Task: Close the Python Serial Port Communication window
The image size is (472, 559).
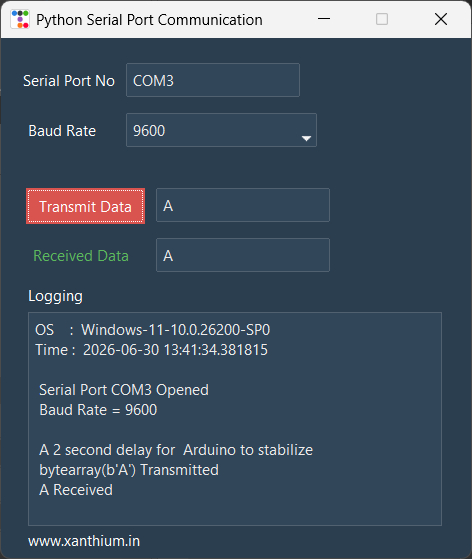Action: pos(441,19)
